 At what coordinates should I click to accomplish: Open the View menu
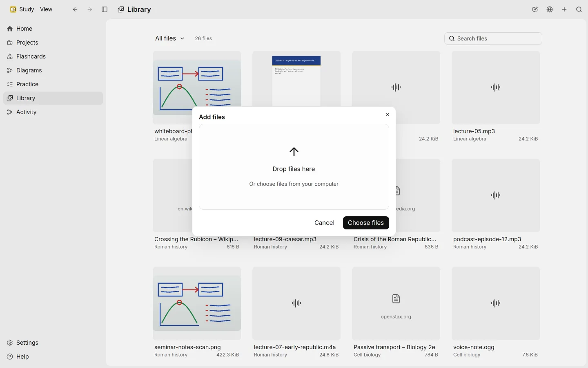click(46, 9)
